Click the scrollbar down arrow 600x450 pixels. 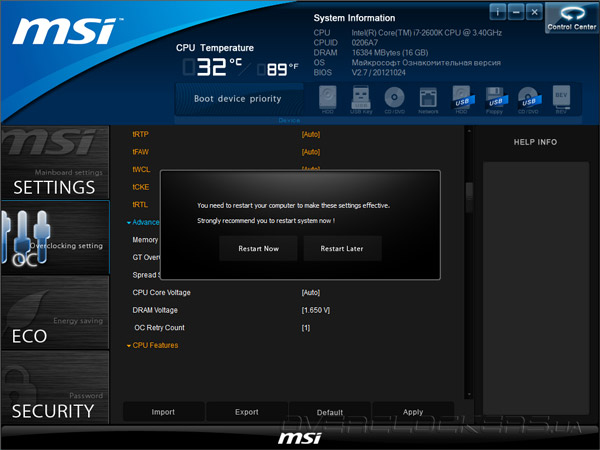tap(469, 395)
